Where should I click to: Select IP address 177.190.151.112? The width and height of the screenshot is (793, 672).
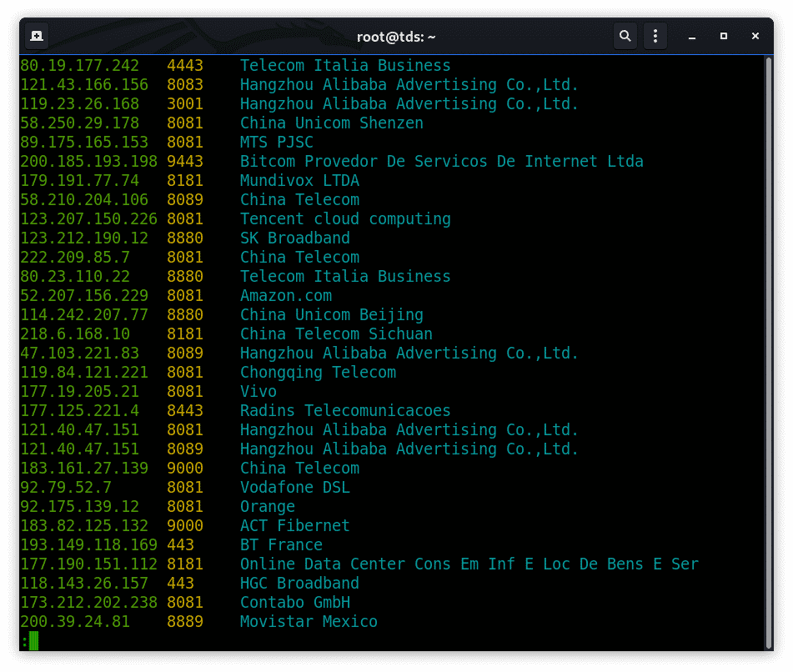(88, 564)
